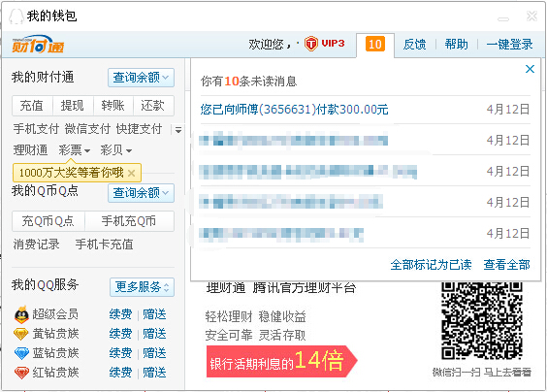The height and width of the screenshot is (392, 547).
Task: Click 赠送 for 超级会员
Action: tap(154, 314)
